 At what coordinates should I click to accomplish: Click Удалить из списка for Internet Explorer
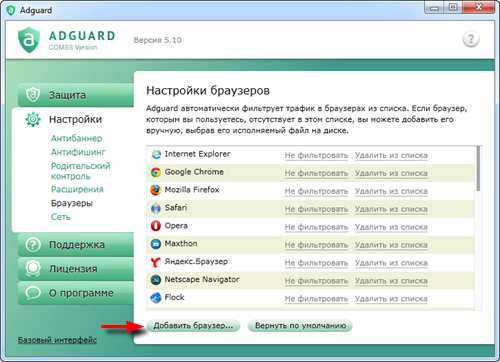(391, 155)
